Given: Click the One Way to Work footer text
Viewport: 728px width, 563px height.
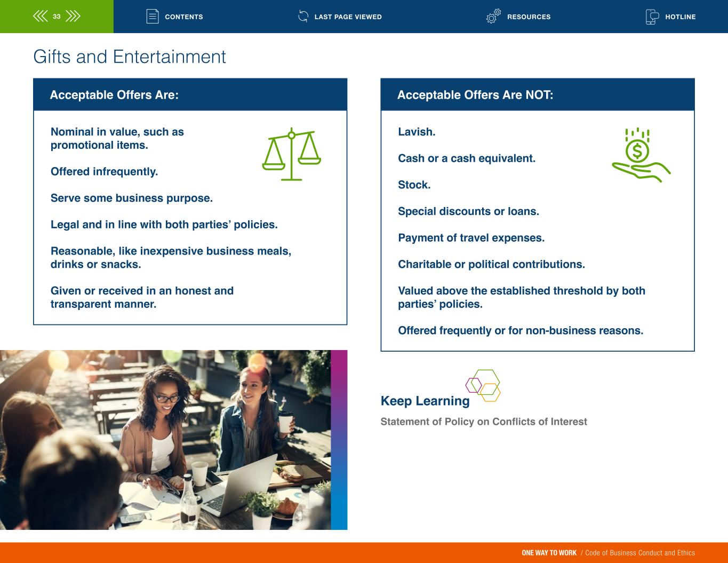Looking at the screenshot, I should tap(549, 553).
